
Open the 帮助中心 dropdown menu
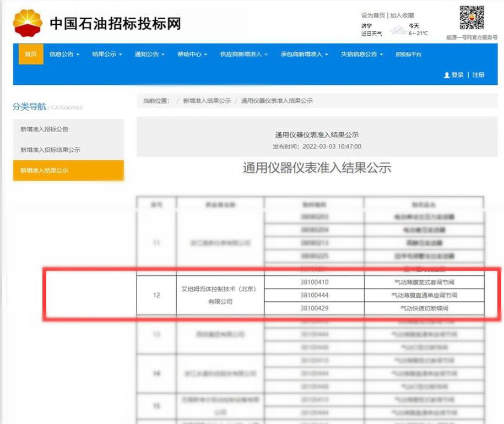pos(192,54)
